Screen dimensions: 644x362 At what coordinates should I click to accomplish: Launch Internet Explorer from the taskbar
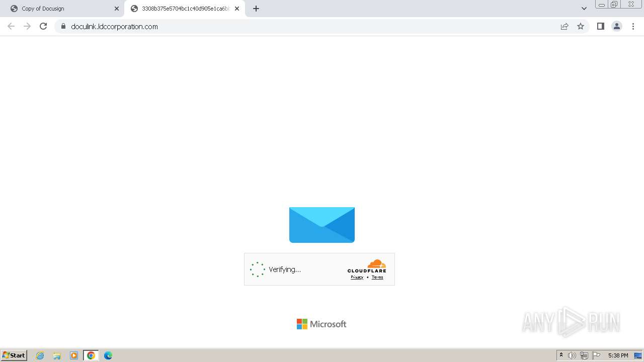pos(40,355)
